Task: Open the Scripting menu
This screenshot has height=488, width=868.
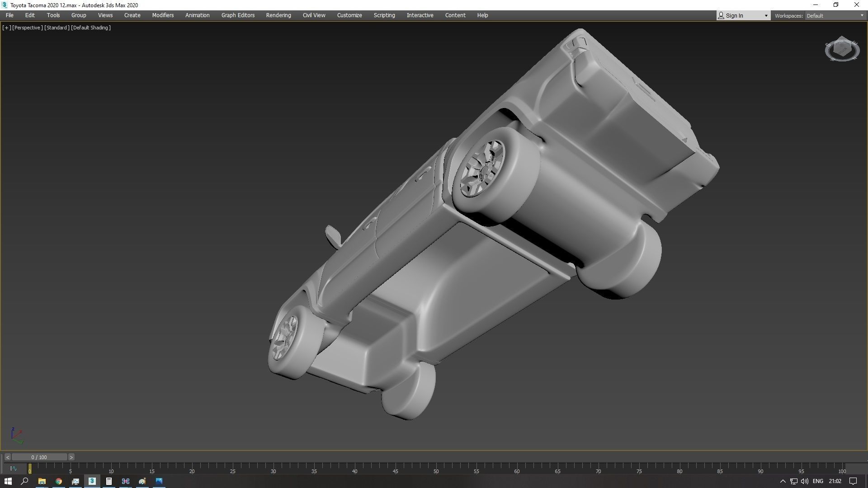Action: [x=384, y=15]
